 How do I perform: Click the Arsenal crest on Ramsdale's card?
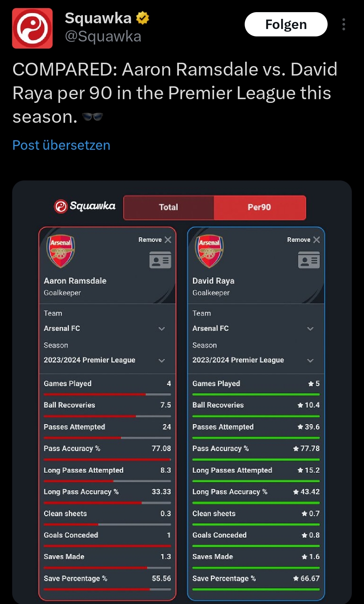coord(61,251)
